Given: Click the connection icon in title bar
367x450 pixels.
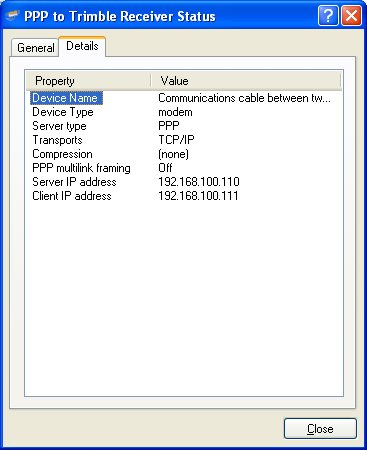Looking at the screenshot, I should point(13,15).
